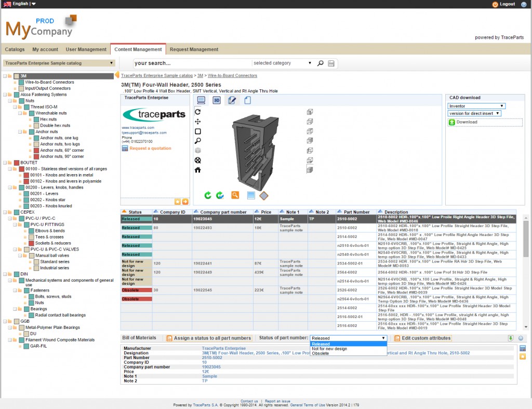Click the save search floppy disk icon
This screenshot has width=532, height=409.
click(331, 63)
